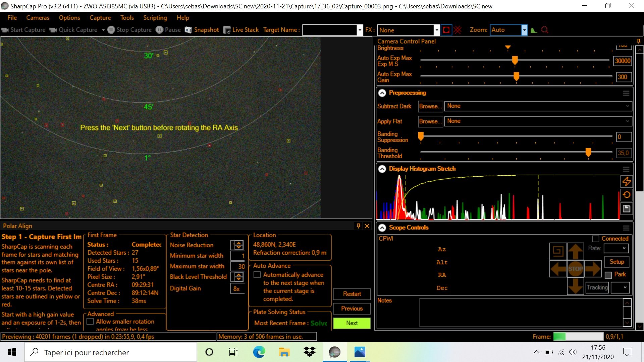Open the Scope Controls section menu icon

626,228
